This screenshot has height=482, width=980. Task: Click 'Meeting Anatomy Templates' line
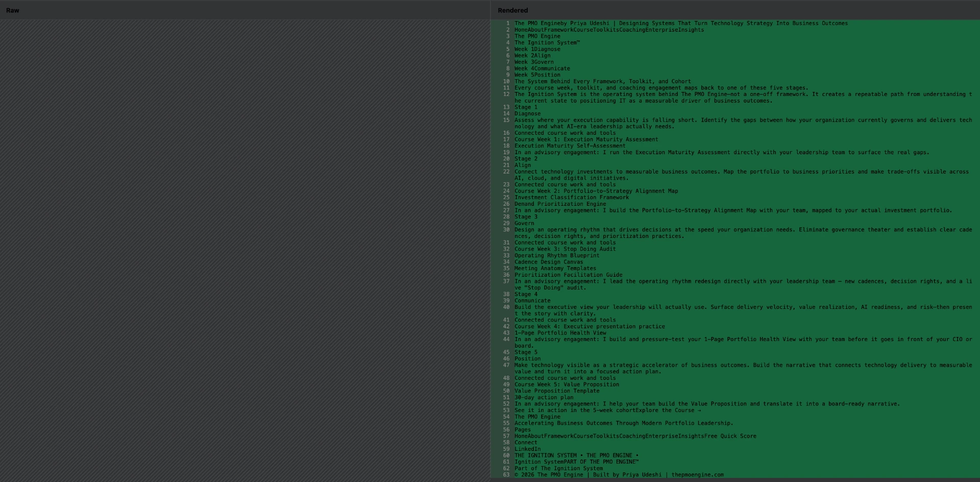555,269
